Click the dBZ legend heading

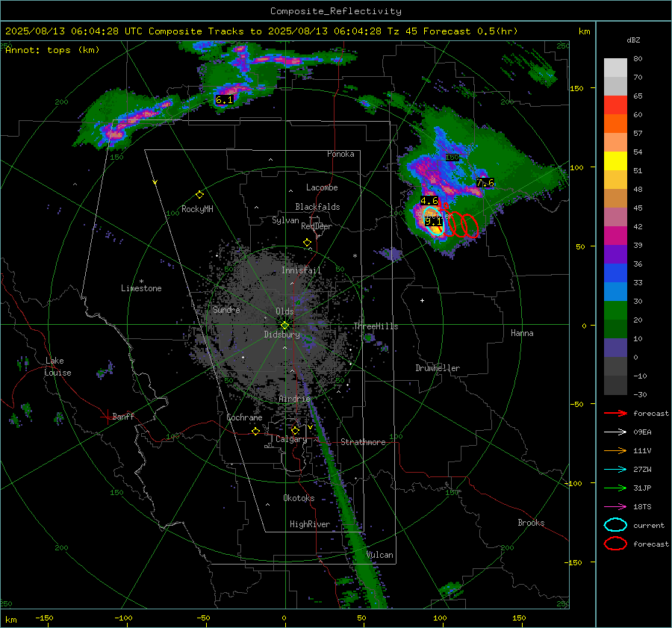click(633, 40)
